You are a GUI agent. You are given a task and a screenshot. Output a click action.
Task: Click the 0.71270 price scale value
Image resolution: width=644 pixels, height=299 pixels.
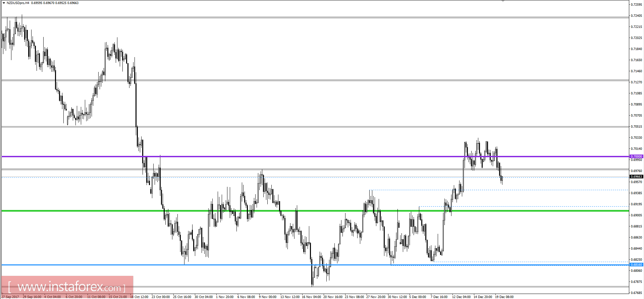pyautogui.click(x=636, y=82)
